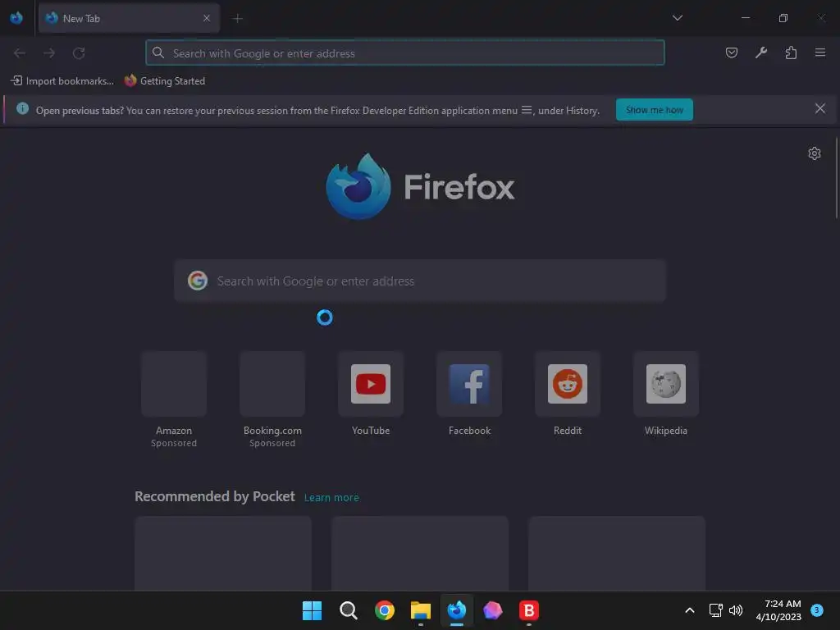Click the Firefox View icon in the tab bar
This screenshot has height=630, width=840.
pyautogui.click(x=16, y=18)
